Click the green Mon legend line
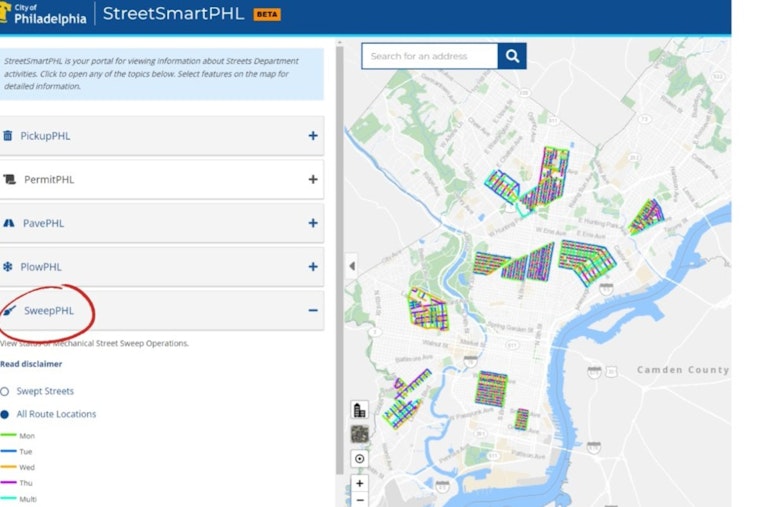Viewport: 760px width, 507px height. pyautogui.click(x=8, y=435)
